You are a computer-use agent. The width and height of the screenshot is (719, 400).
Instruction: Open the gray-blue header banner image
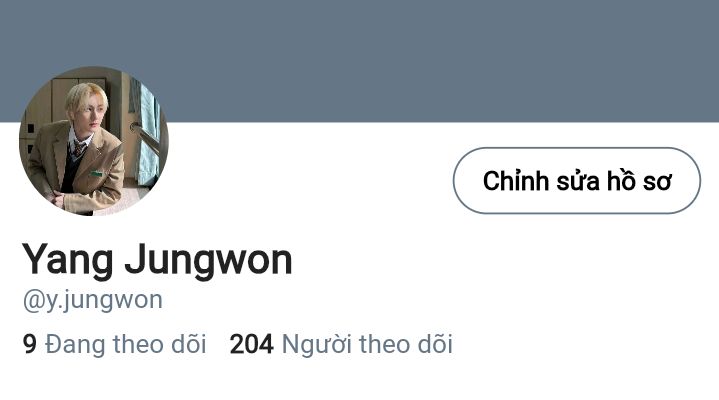pos(360,61)
